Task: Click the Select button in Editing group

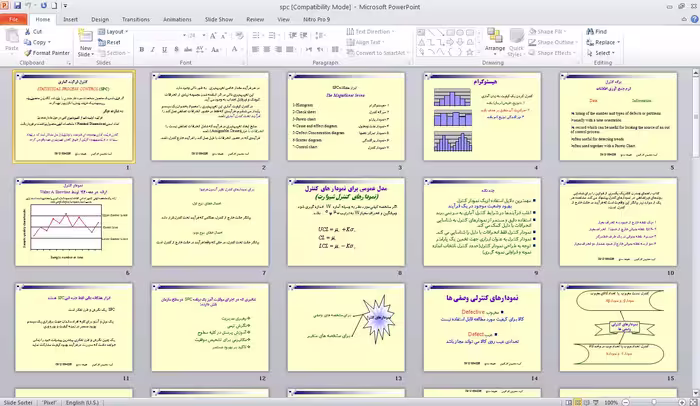Action: [x=601, y=53]
